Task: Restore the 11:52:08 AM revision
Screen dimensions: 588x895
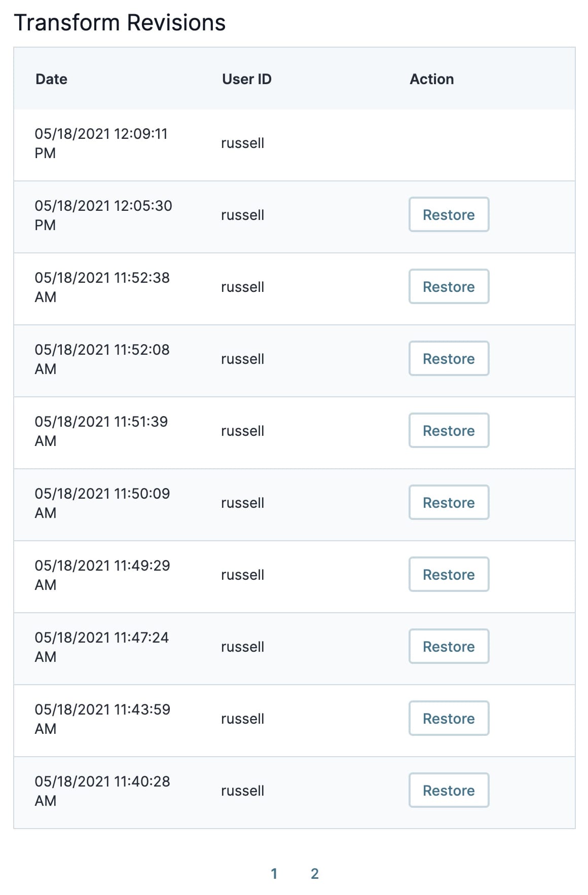Action: pyautogui.click(x=449, y=359)
